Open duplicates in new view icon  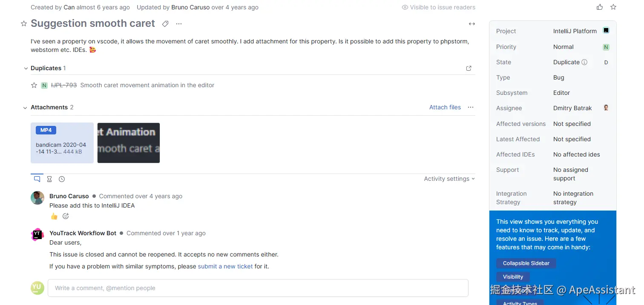point(469,68)
